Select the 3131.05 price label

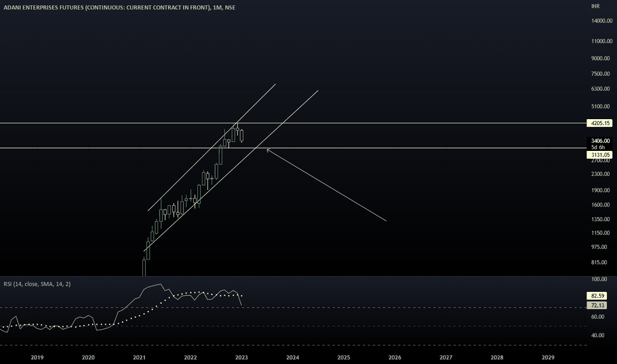pyautogui.click(x=599, y=155)
